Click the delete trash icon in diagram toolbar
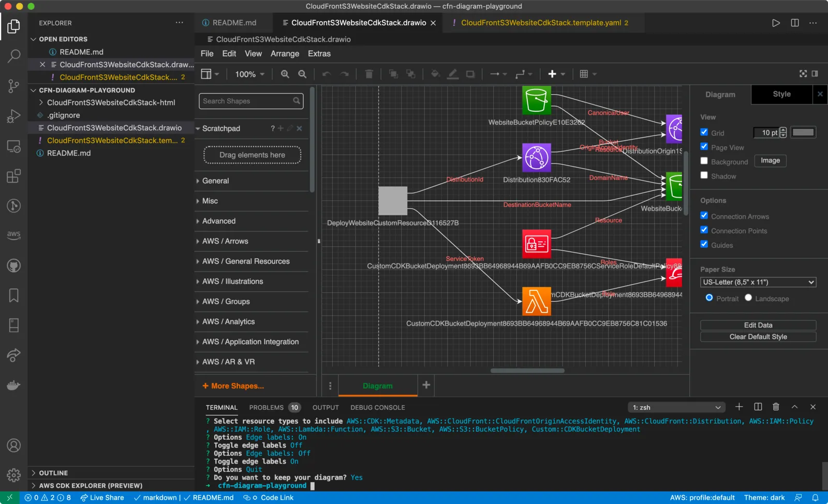Viewport: 828px width, 504px height. coord(369,74)
